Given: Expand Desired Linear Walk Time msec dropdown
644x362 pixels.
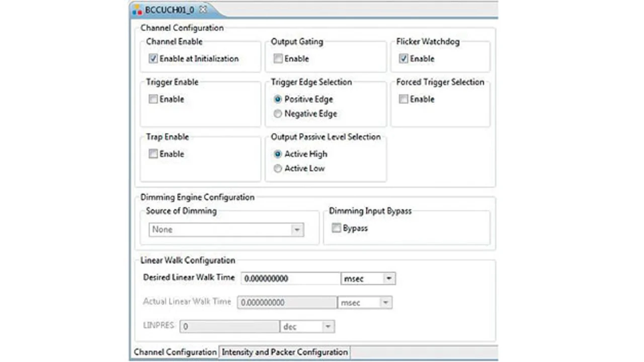Looking at the screenshot, I should (388, 278).
